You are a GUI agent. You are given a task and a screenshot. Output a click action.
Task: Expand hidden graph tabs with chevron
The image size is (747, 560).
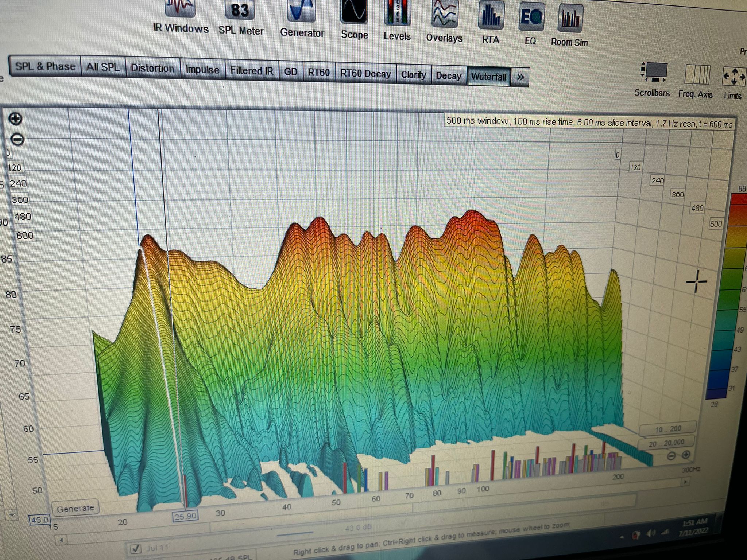coord(520,77)
